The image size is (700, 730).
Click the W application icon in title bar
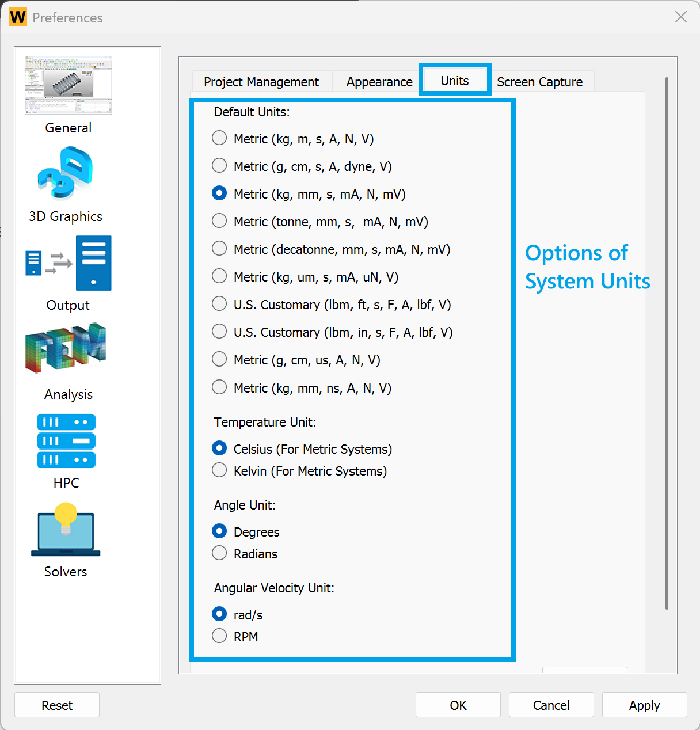18,17
